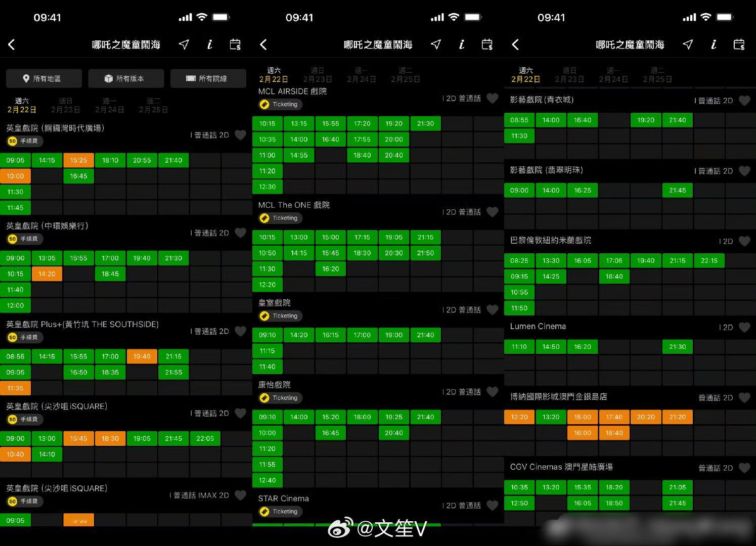Screen dimensions: 756x546
Task: Choose the 22:15 showtime at 巴黎倫敦紐約米蘭戲院
Action: [x=709, y=260]
